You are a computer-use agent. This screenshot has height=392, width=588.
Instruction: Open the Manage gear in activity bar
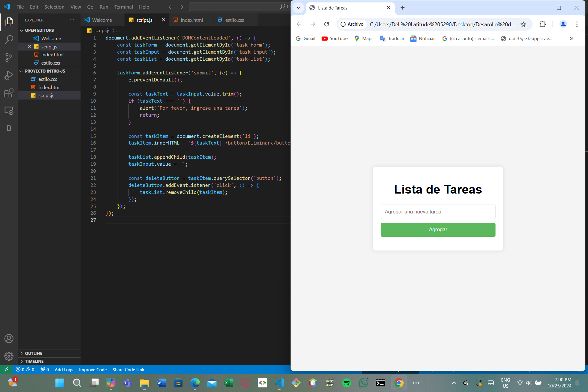tap(9, 356)
